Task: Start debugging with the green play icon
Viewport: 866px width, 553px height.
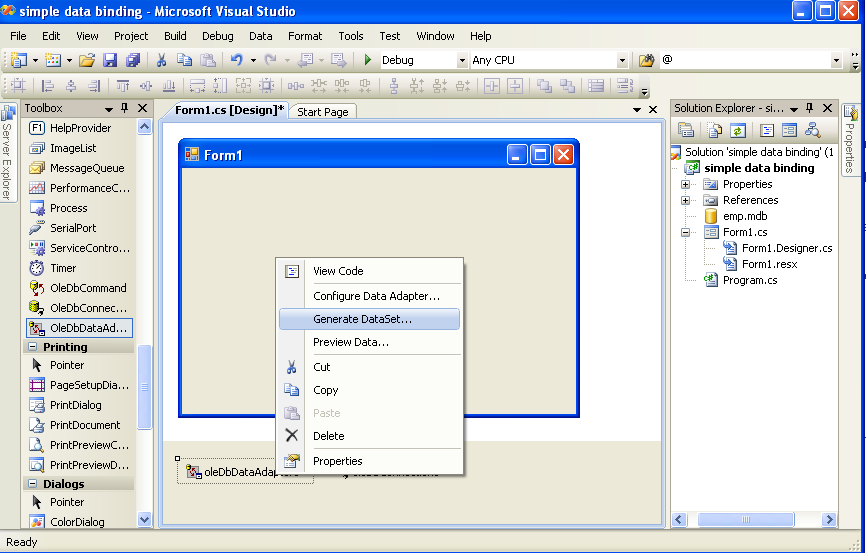Action: click(x=368, y=60)
